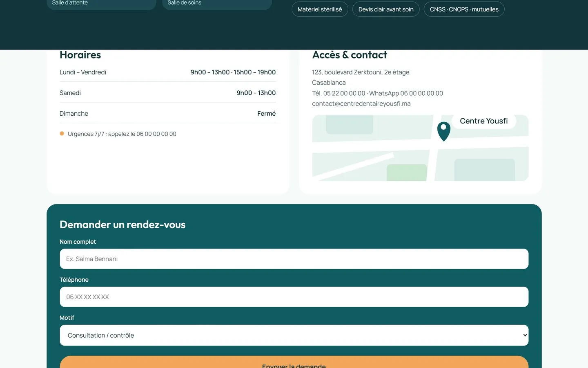
Task: Click the Dimanche row label
Action: pyautogui.click(x=74, y=114)
